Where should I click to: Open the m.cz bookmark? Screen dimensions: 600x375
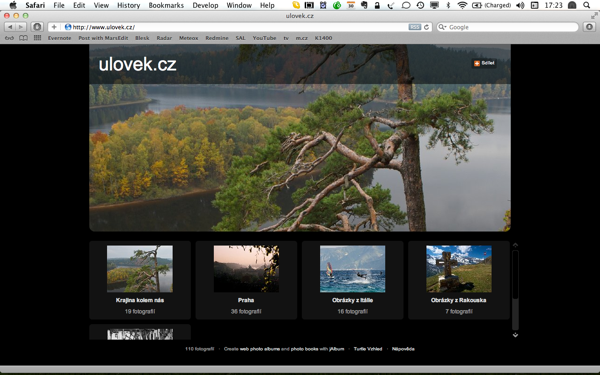302,38
